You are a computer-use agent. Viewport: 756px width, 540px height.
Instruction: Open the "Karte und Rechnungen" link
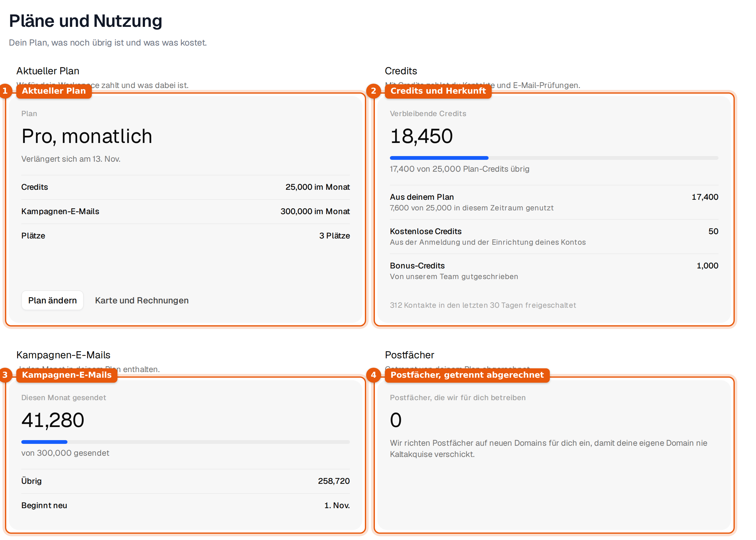(142, 300)
